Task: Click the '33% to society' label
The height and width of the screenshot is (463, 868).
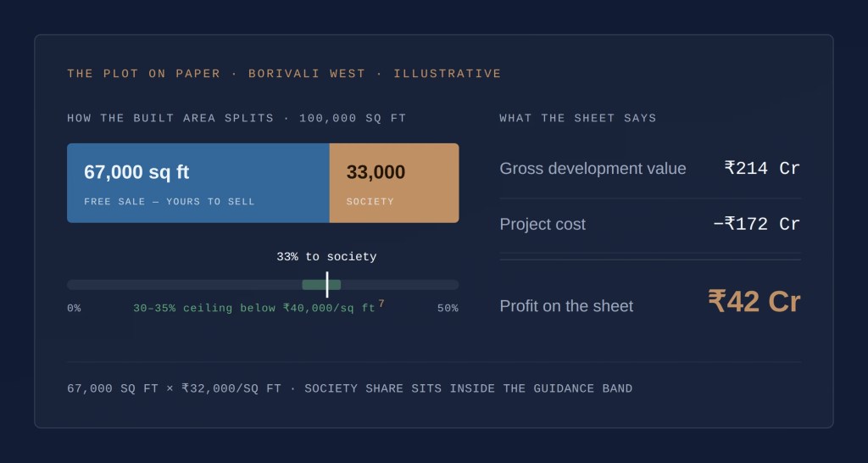Action: click(326, 257)
